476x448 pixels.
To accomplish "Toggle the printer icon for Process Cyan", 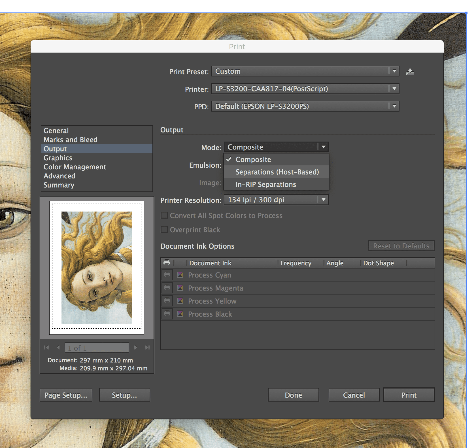I will point(167,275).
